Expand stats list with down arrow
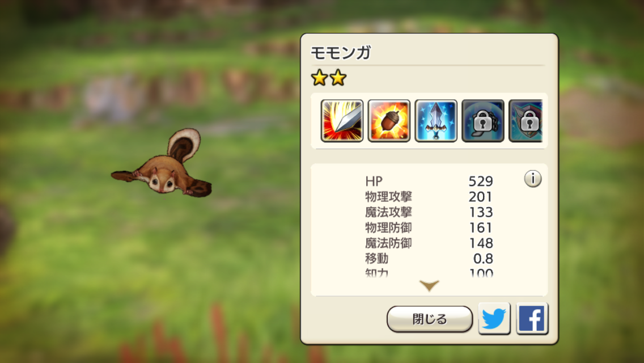Image resolution: width=644 pixels, height=363 pixels. pyautogui.click(x=429, y=285)
